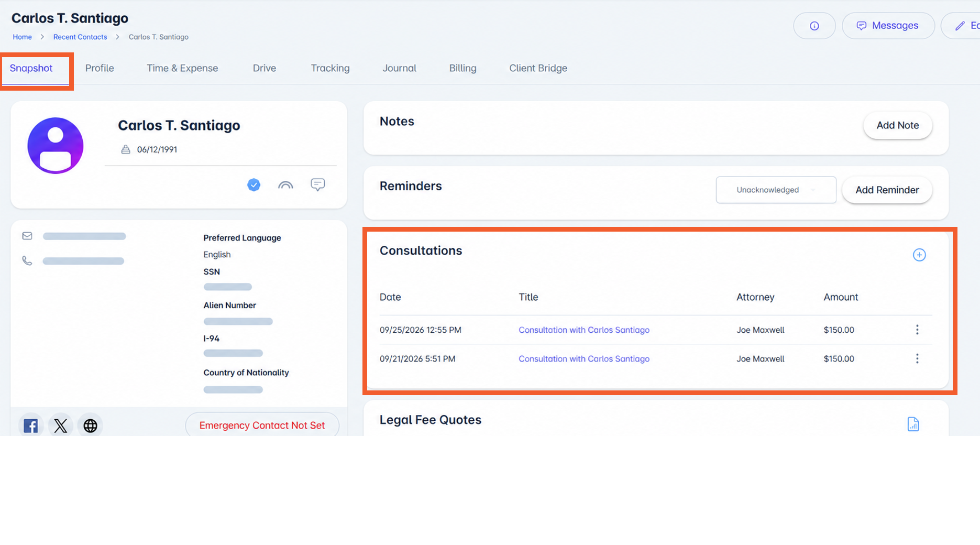
Task: Go to the Tracking tab
Action: coord(330,68)
